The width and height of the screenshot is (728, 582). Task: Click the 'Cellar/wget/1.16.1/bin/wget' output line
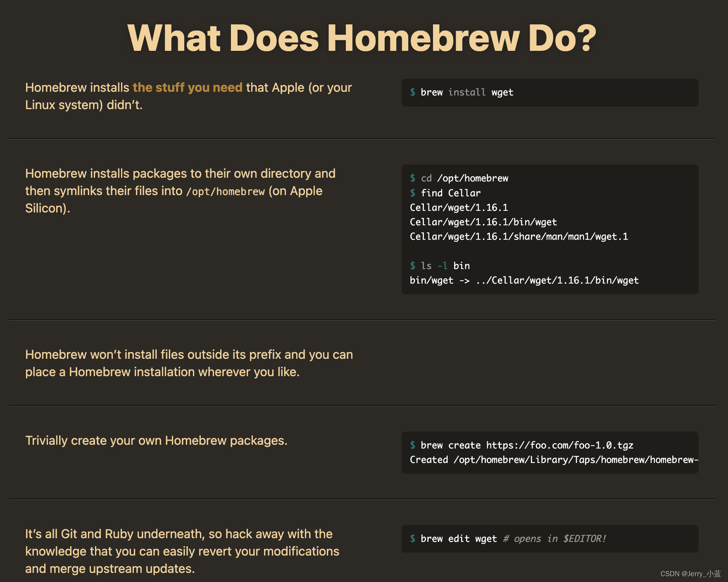(x=483, y=222)
